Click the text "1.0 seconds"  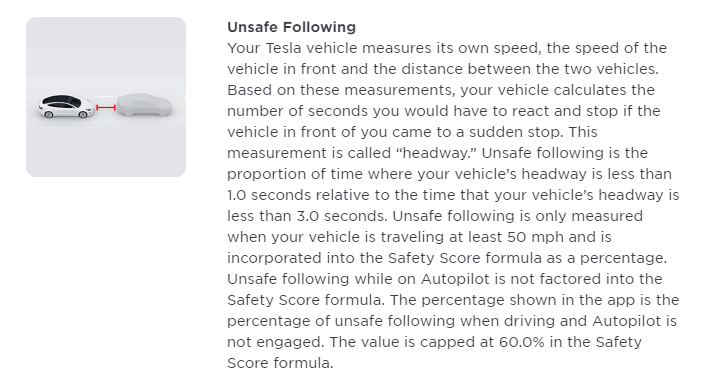point(268,195)
